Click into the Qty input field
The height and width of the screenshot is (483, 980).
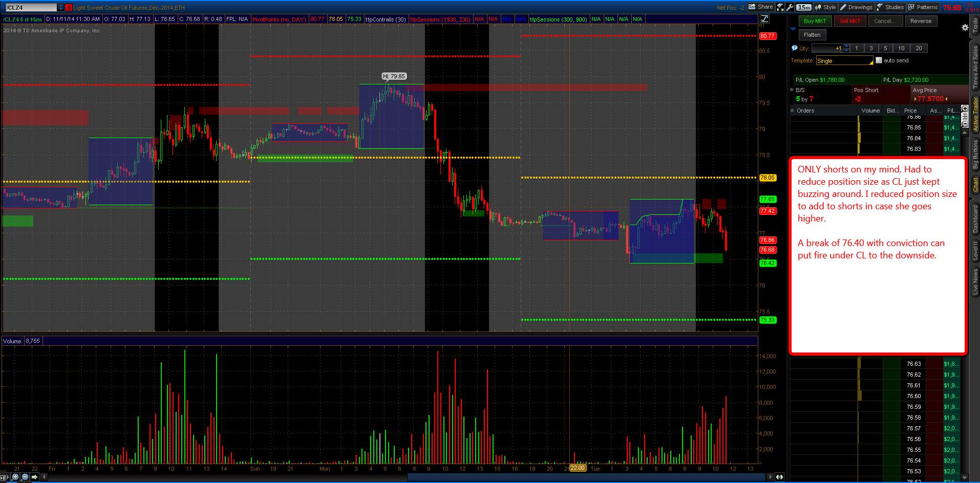[x=827, y=48]
